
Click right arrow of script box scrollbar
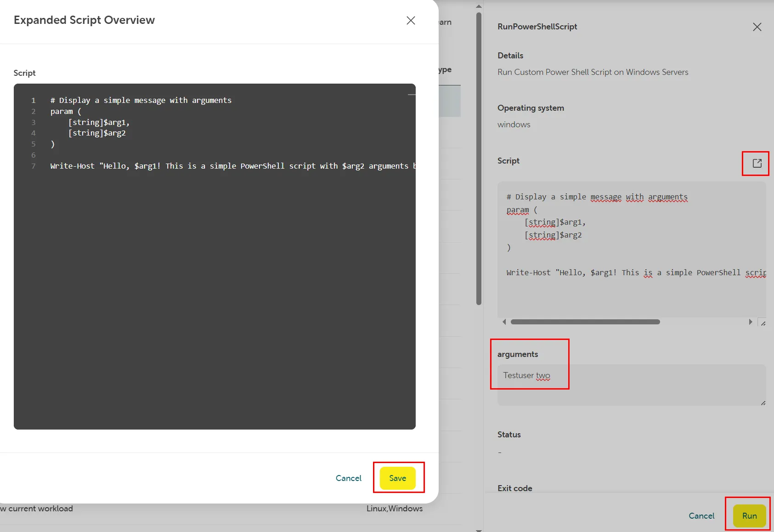751,322
